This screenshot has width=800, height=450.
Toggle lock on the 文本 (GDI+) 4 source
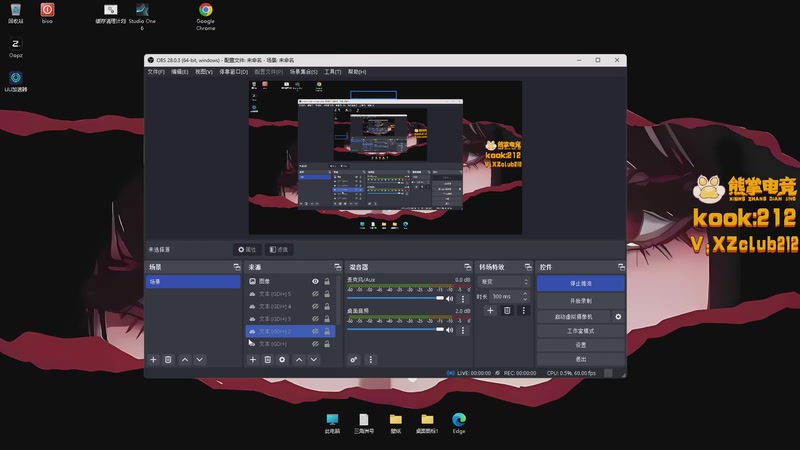click(x=327, y=306)
